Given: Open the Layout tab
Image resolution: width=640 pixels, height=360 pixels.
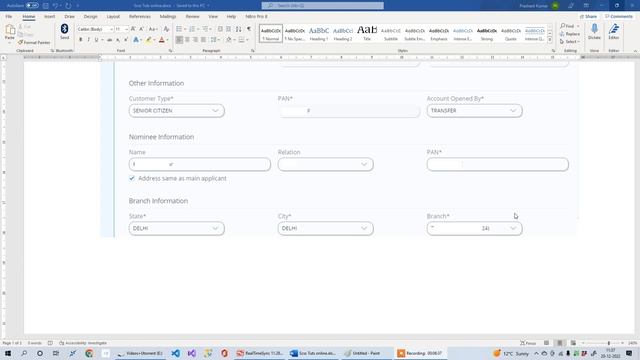Looking at the screenshot, I should point(113,16).
